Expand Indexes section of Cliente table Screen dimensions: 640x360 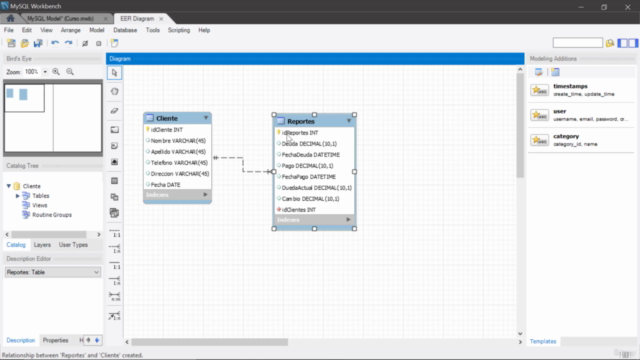pyautogui.click(x=205, y=195)
